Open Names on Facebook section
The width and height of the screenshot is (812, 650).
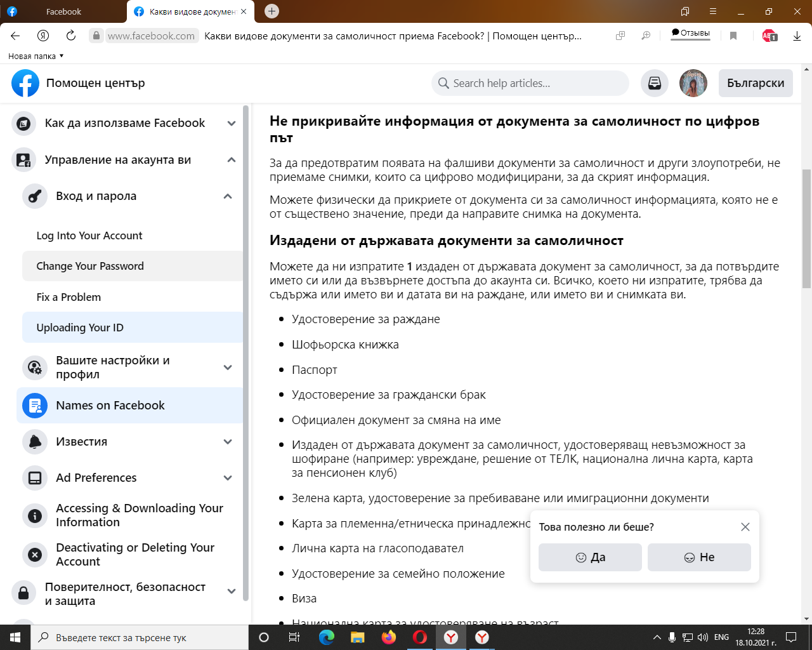[x=130, y=405]
